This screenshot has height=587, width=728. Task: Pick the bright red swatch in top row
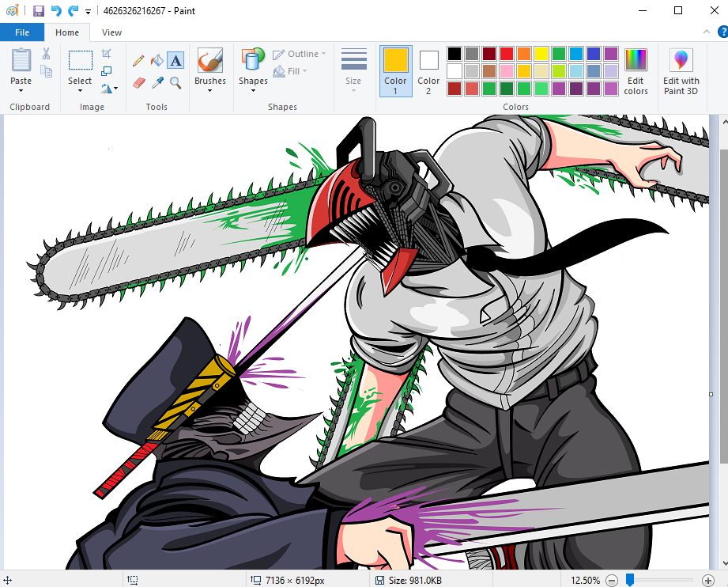pyautogui.click(x=507, y=54)
